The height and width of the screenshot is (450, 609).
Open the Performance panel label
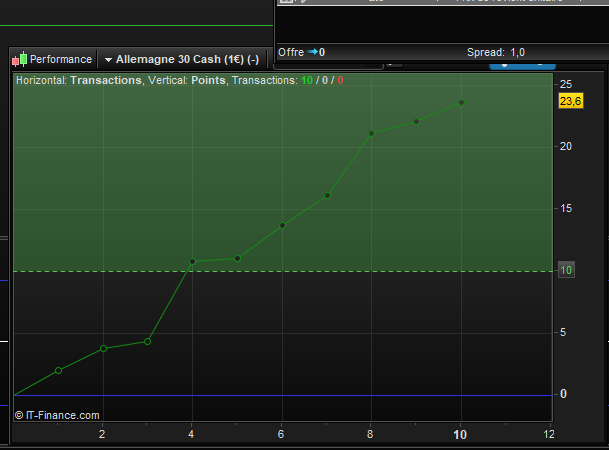pos(61,59)
